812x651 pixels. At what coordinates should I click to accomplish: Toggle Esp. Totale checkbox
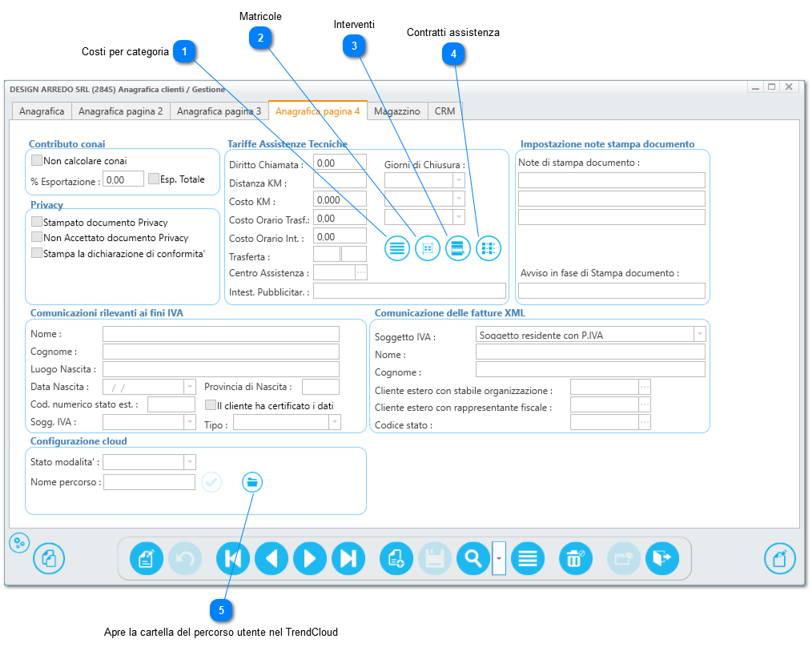153,179
